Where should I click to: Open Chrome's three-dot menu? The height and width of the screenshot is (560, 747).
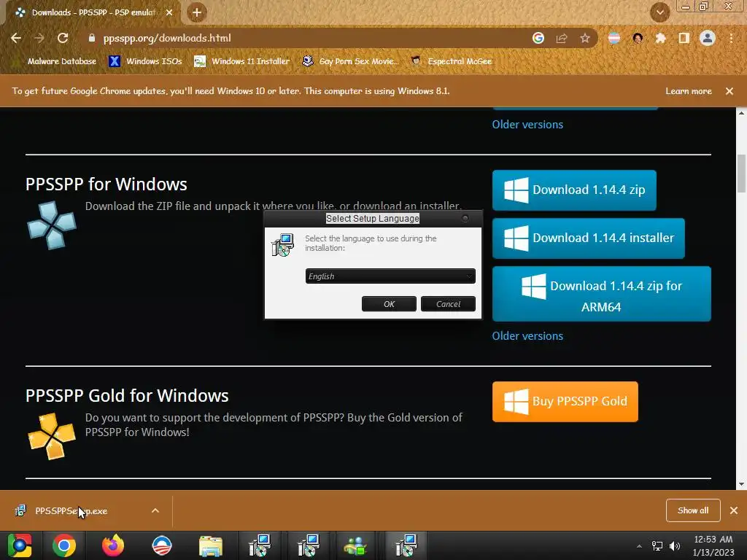click(731, 38)
